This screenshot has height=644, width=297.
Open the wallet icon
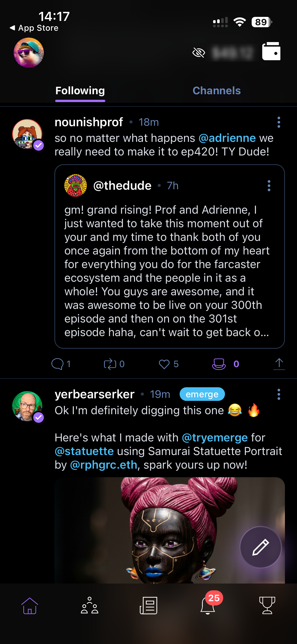[x=271, y=51]
